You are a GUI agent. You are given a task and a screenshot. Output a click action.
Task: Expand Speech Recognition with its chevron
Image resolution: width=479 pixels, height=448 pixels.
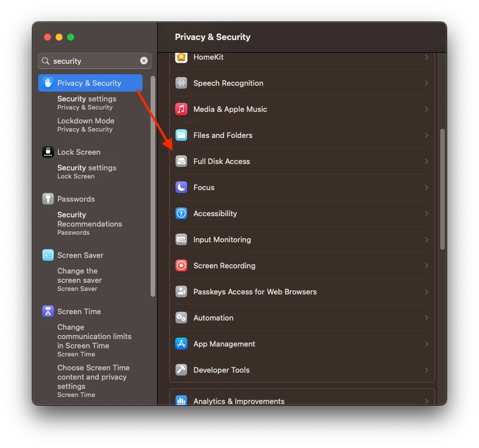426,83
